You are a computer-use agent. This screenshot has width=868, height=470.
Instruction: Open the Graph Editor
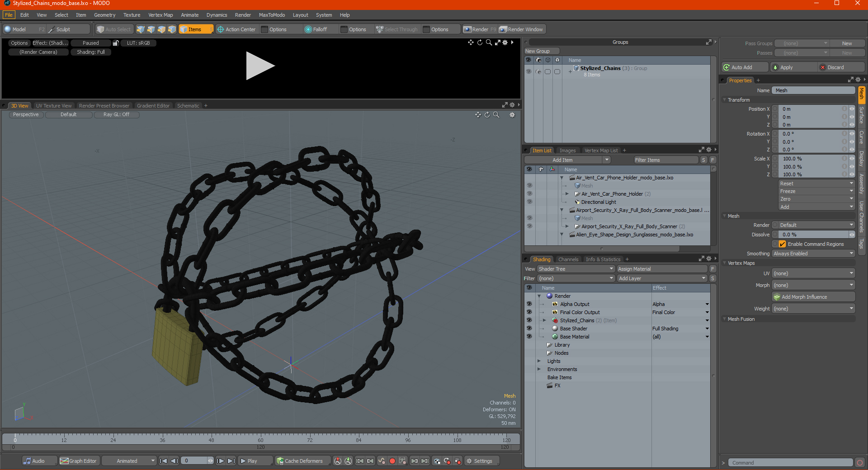tap(79, 461)
